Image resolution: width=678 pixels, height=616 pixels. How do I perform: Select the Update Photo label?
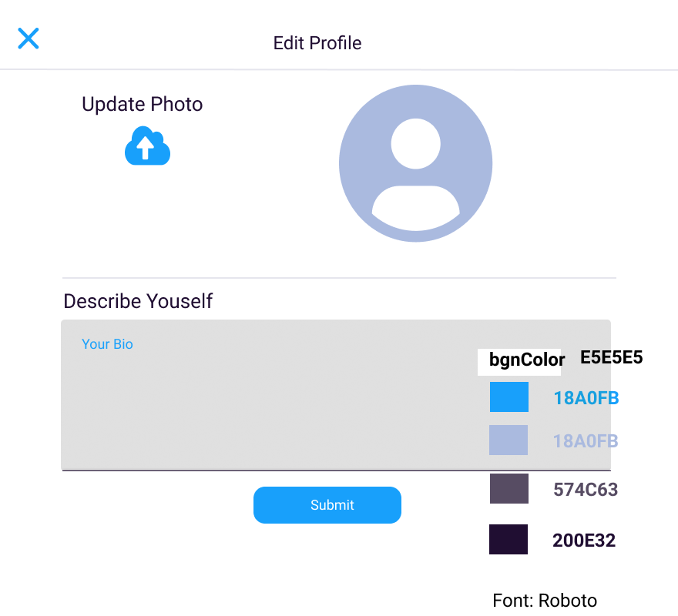(x=142, y=104)
